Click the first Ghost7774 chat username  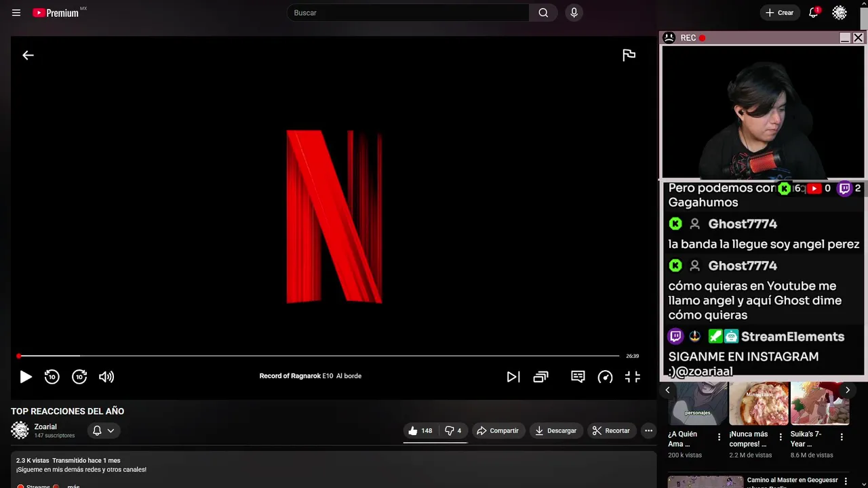pyautogui.click(x=743, y=224)
